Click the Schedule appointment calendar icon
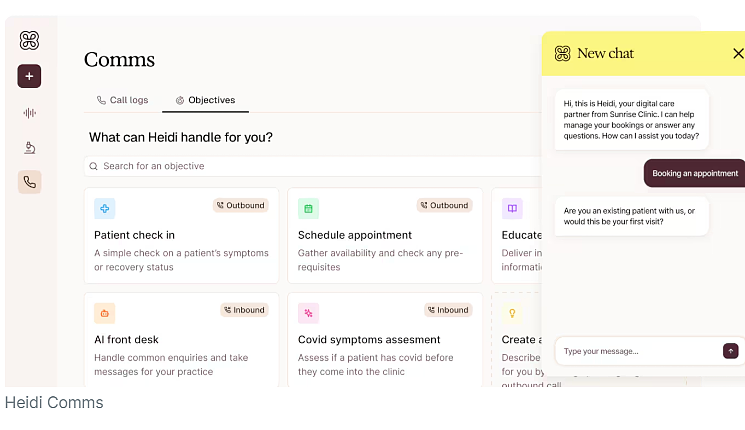Viewport: 745px width, 430px height. 308,209
